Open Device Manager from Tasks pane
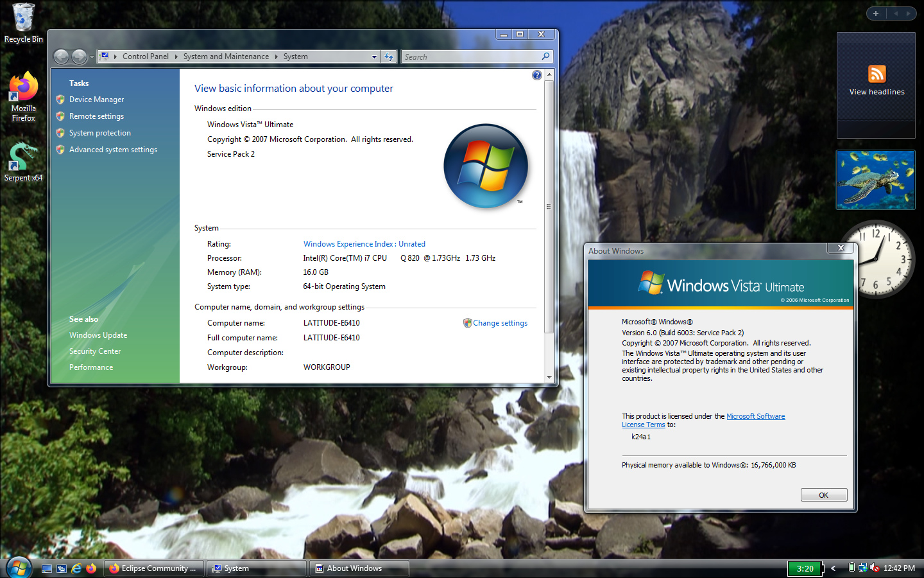The height and width of the screenshot is (578, 924). [x=96, y=100]
